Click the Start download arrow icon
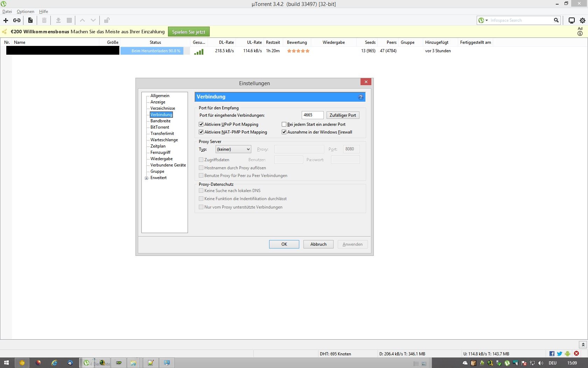Image resolution: width=588 pixels, height=368 pixels. (58, 20)
